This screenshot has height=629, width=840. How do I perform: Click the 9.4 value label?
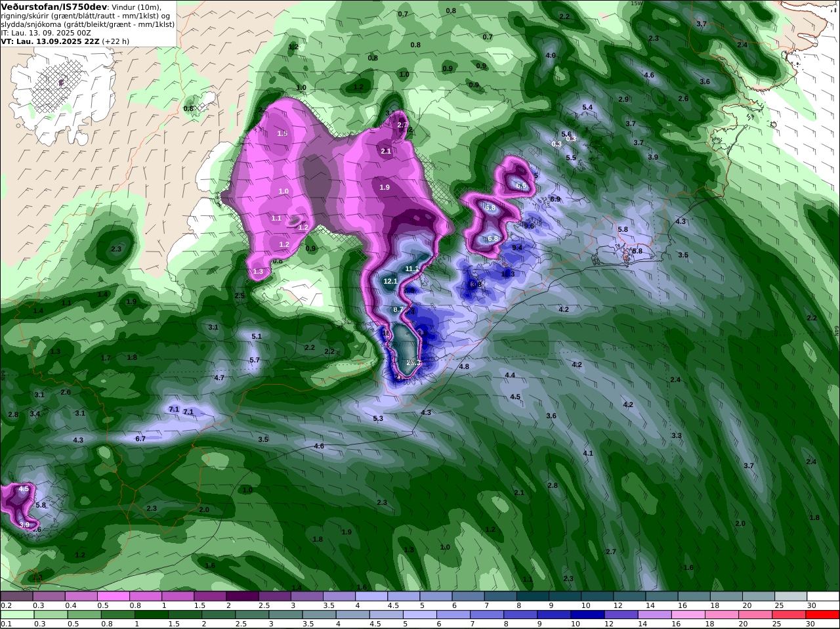(x=517, y=248)
